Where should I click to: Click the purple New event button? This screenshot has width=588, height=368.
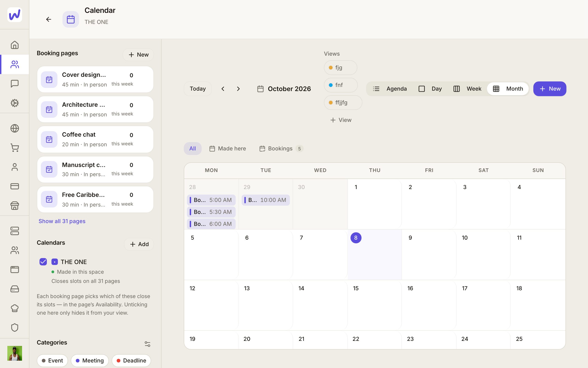[x=550, y=89]
